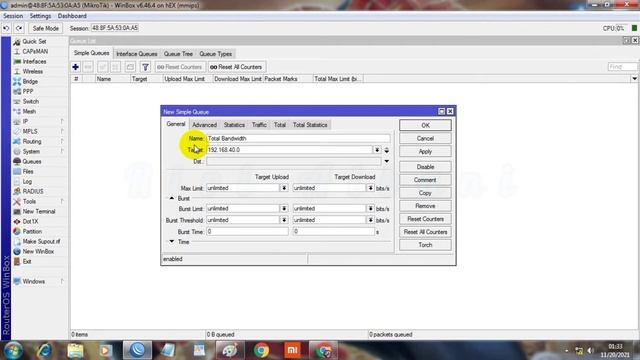Viewport: 640px width, 360px height.
Task: Expand the Tools submenu in the sidebar
Action: 62,202
